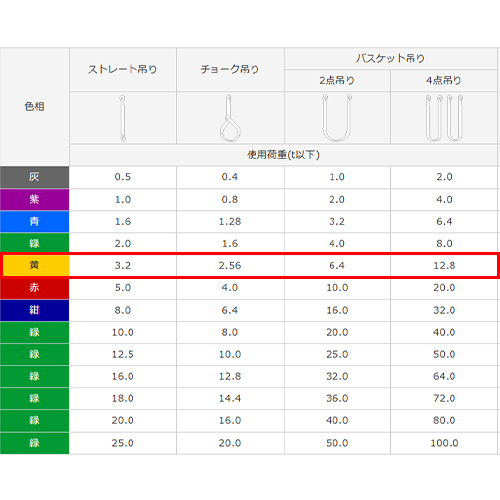Select the navy 紺 color cell
This screenshot has height=500, width=500.
[34, 310]
